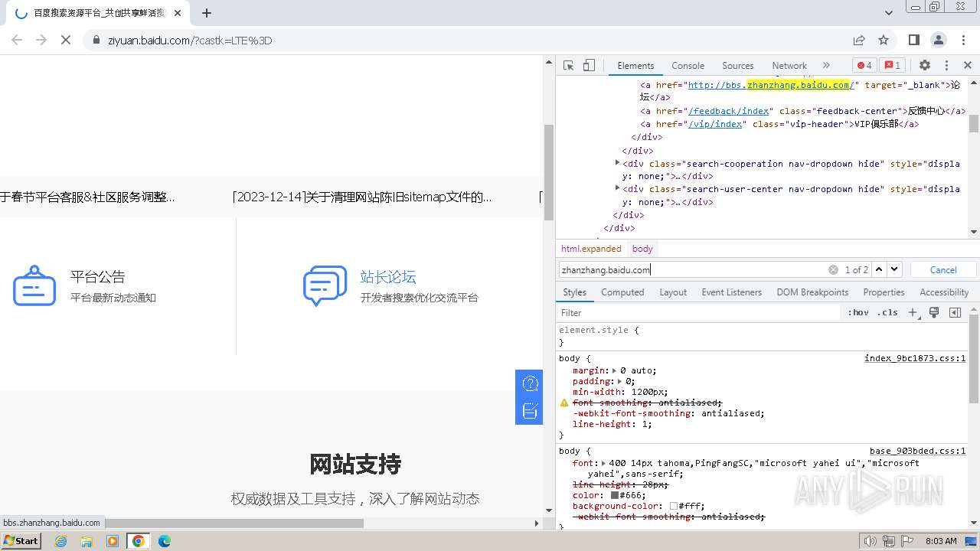
Task: Switch to the Network tab
Action: pyautogui.click(x=789, y=66)
